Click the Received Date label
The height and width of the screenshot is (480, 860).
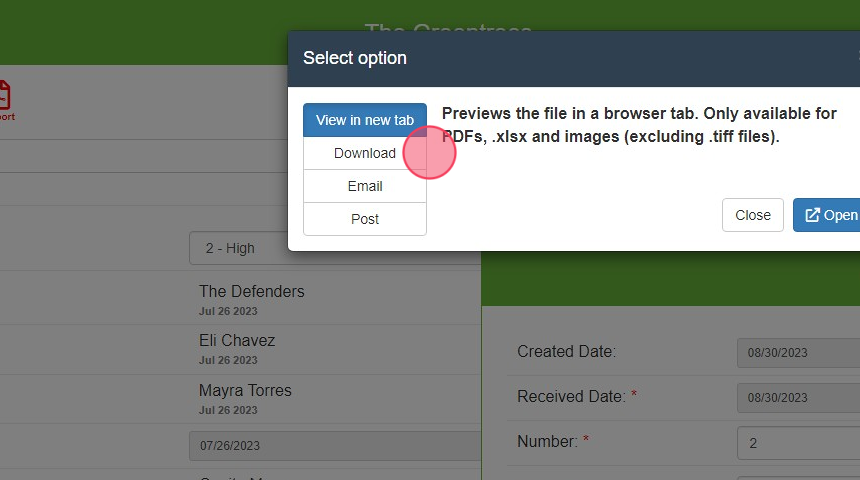572,396
